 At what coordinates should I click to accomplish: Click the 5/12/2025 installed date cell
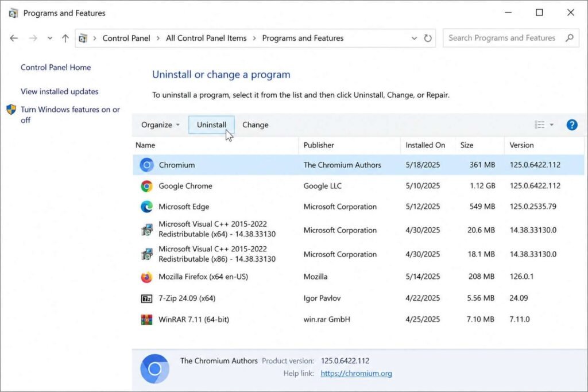pyautogui.click(x=423, y=207)
